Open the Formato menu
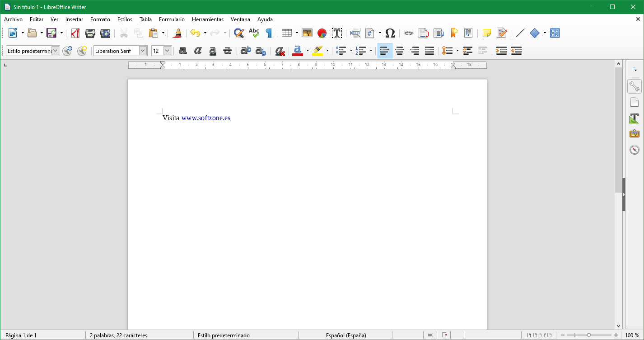Screen dimensions: 644x340 click(100, 19)
